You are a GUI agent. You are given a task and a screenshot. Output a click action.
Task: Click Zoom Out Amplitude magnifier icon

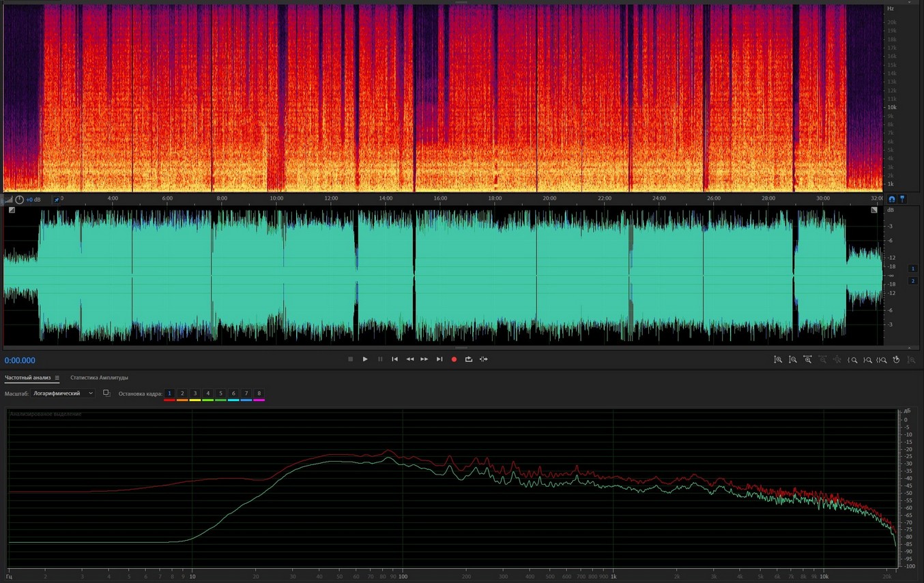tap(793, 359)
